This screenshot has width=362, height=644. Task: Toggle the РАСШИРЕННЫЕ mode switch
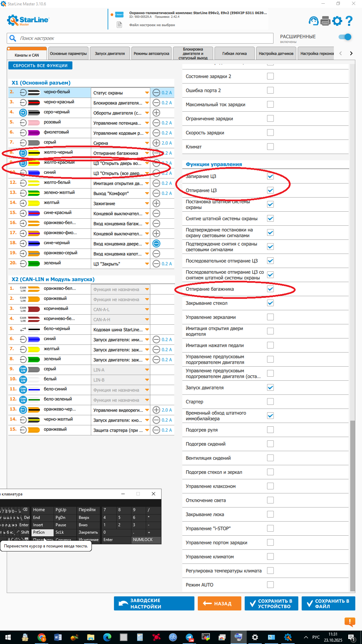click(345, 37)
